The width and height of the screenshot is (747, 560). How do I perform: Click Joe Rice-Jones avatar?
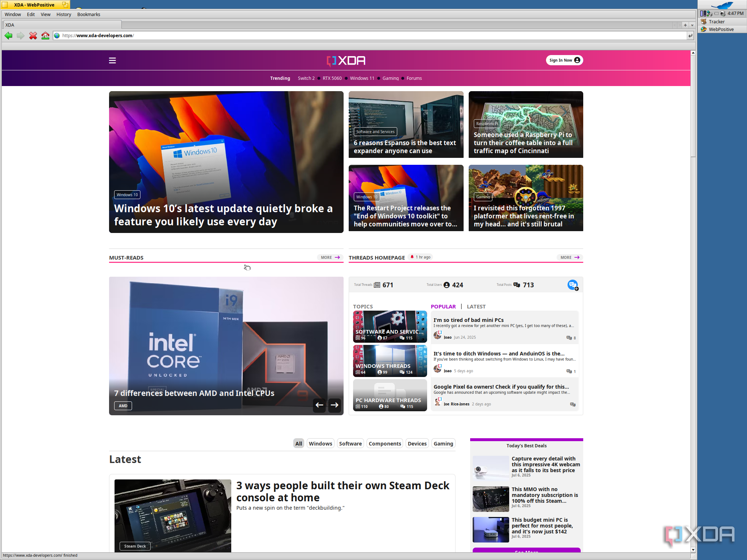(x=438, y=401)
